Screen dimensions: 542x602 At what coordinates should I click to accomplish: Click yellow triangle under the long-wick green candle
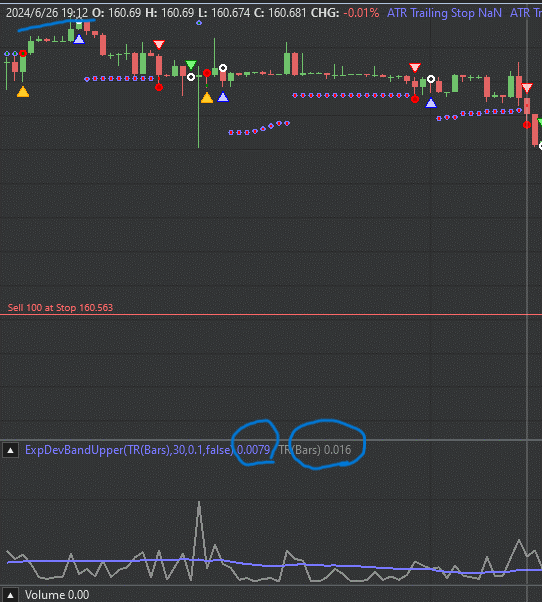click(x=207, y=98)
